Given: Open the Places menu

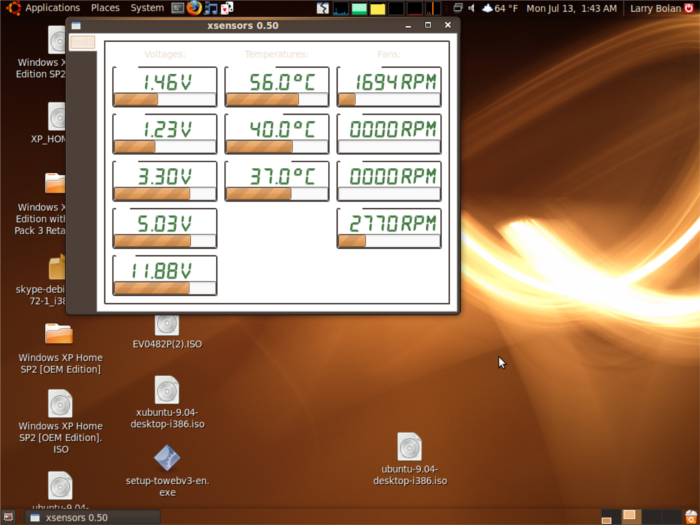Looking at the screenshot, I should coord(105,8).
